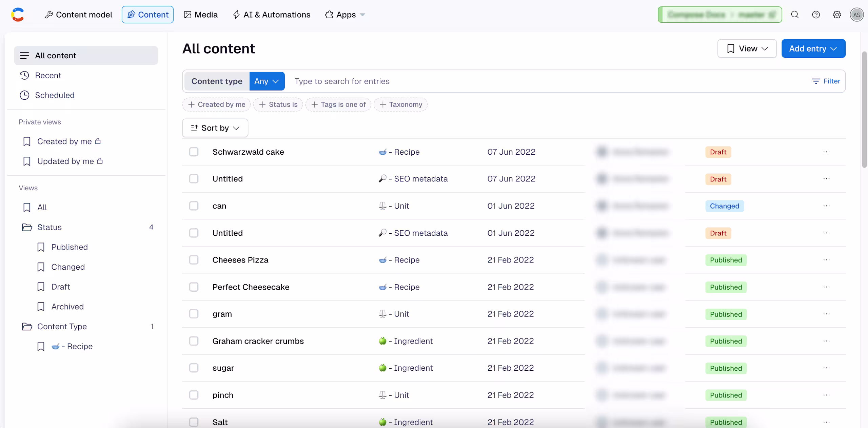Open the Content type Any dropdown
Screen dimensions: 868x428
(x=267, y=81)
